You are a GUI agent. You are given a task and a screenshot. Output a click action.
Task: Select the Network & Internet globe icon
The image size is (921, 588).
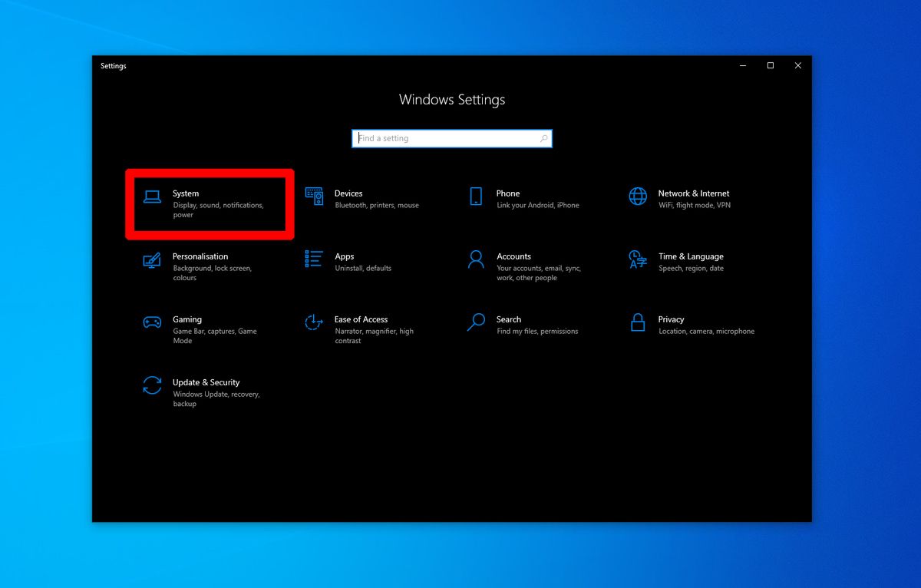coord(638,197)
